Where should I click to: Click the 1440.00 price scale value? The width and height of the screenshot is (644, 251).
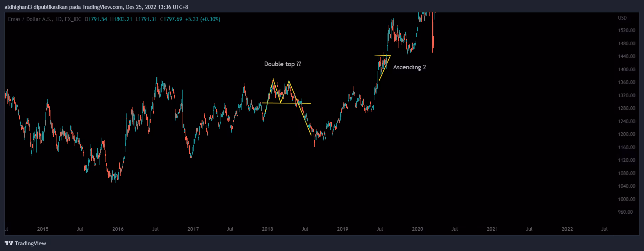[627, 57]
